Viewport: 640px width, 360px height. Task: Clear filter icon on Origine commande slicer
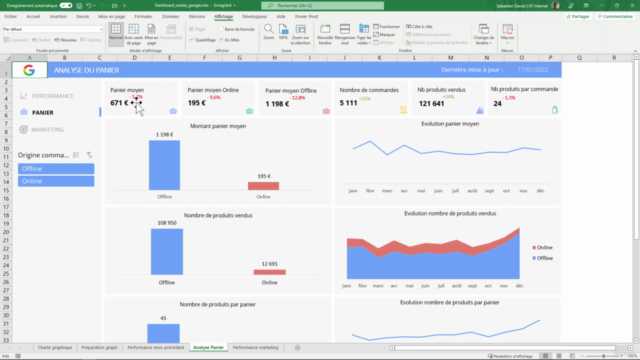(89, 155)
